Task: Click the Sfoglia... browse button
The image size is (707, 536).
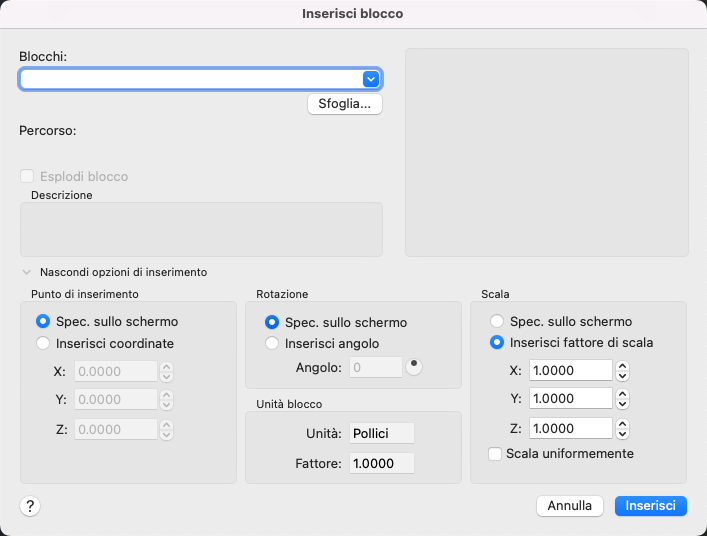Action: (344, 104)
